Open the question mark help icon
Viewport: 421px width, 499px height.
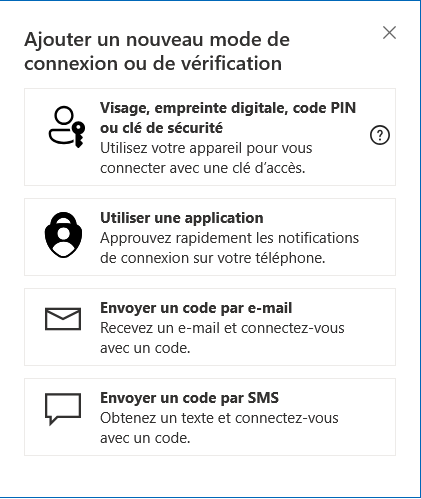[x=380, y=135]
